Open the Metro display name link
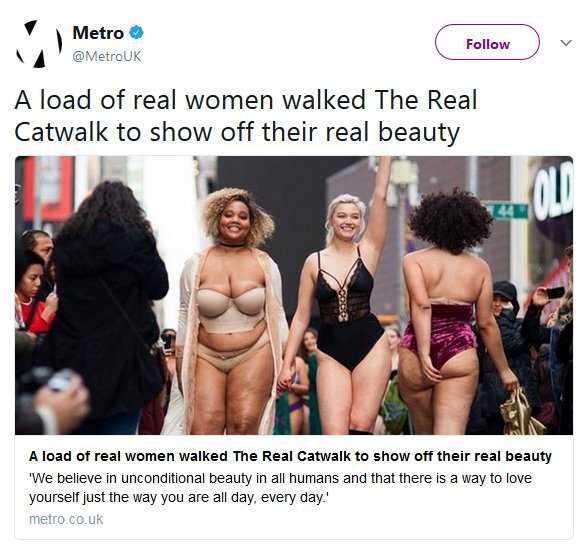The width and height of the screenshot is (587, 556). (x=98, y=33)
